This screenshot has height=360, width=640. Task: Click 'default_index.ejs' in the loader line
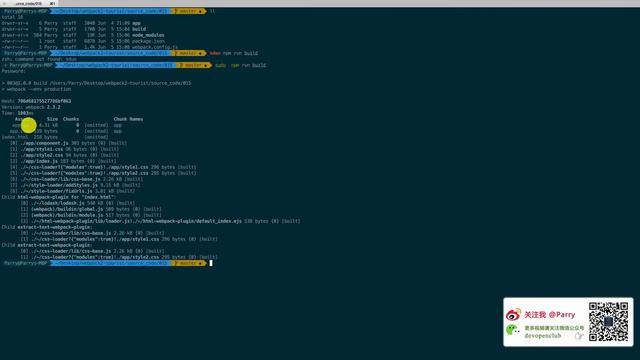(x=220, y=221)
